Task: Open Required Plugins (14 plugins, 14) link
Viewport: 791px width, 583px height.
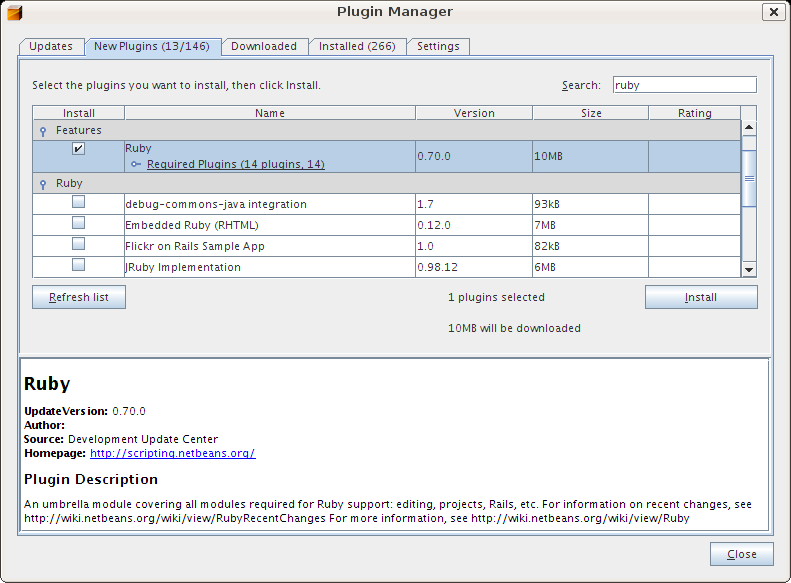Action: pyautogui.click(x=236, y=164)
